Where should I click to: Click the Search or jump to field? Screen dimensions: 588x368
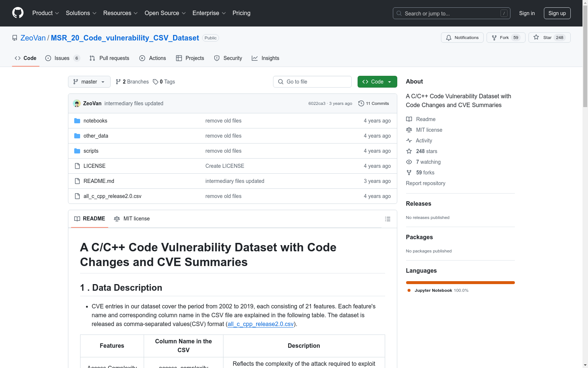[452, 13]
